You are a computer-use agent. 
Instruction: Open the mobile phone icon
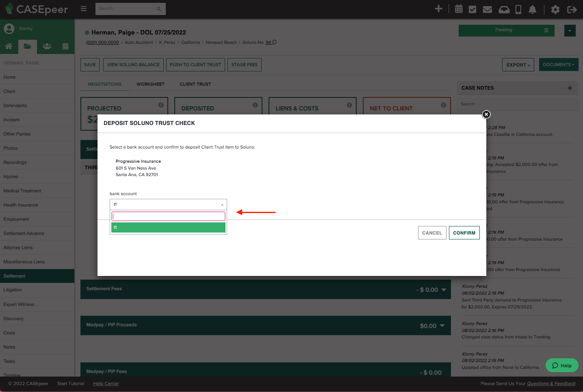click(518, 9)
